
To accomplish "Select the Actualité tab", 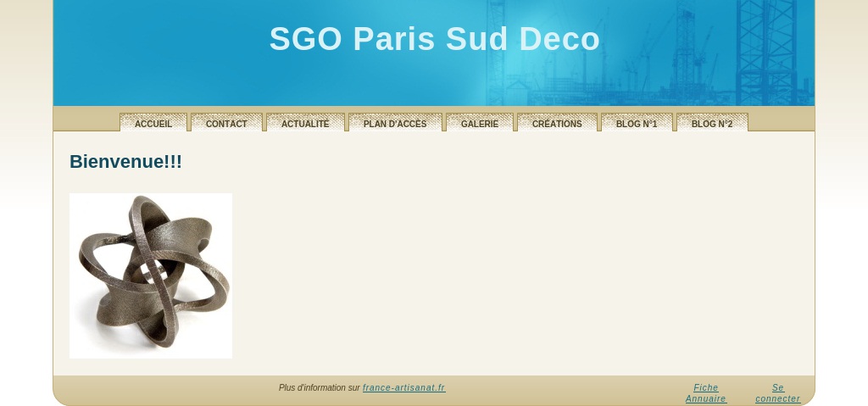I will pyautogui.click(x=305, y=123).
